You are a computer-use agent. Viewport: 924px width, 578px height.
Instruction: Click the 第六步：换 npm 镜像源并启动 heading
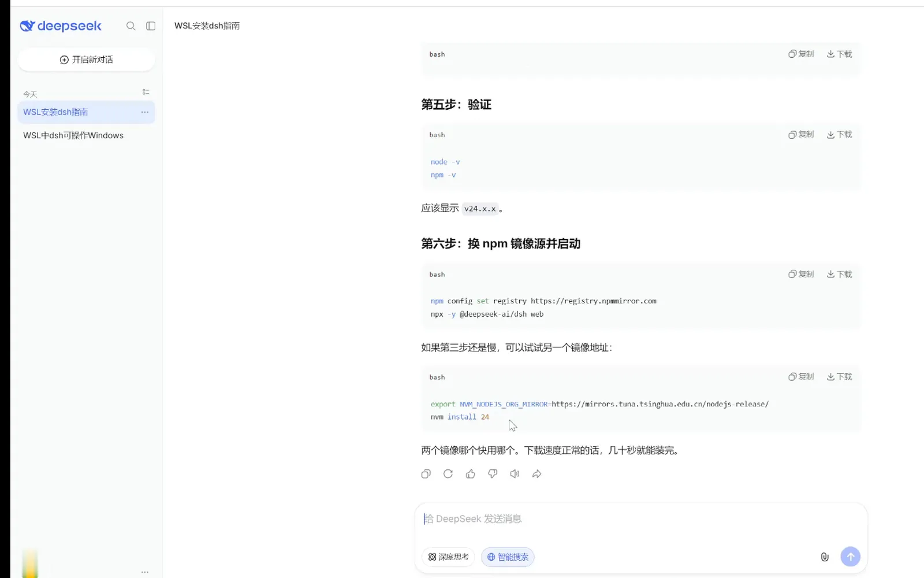point(501,244)
